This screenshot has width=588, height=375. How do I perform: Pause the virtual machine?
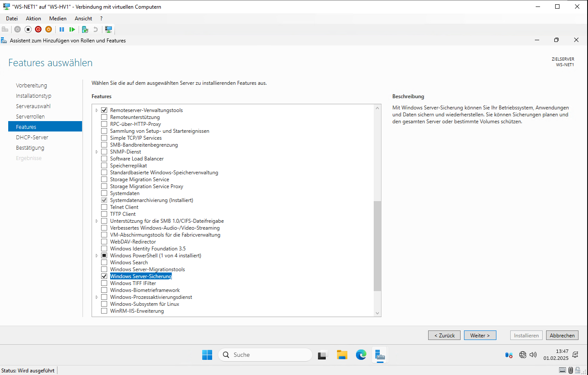pos(62,29)
